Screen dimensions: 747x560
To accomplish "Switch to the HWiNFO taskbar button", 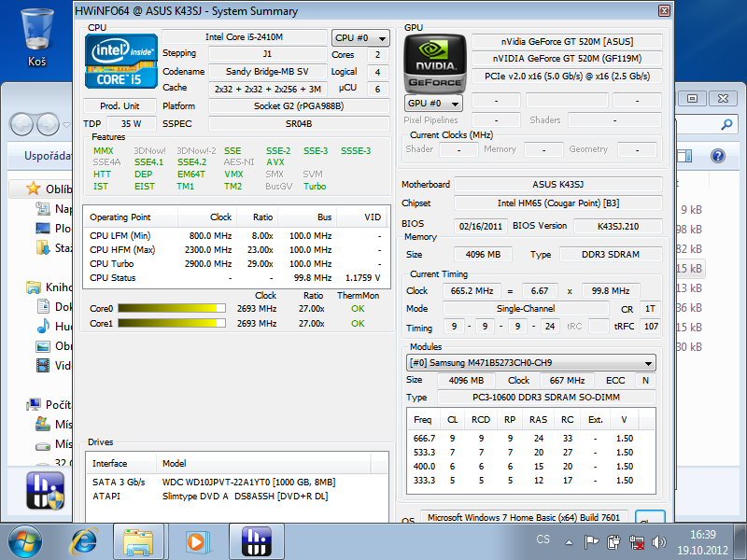I will click(257, 541).
